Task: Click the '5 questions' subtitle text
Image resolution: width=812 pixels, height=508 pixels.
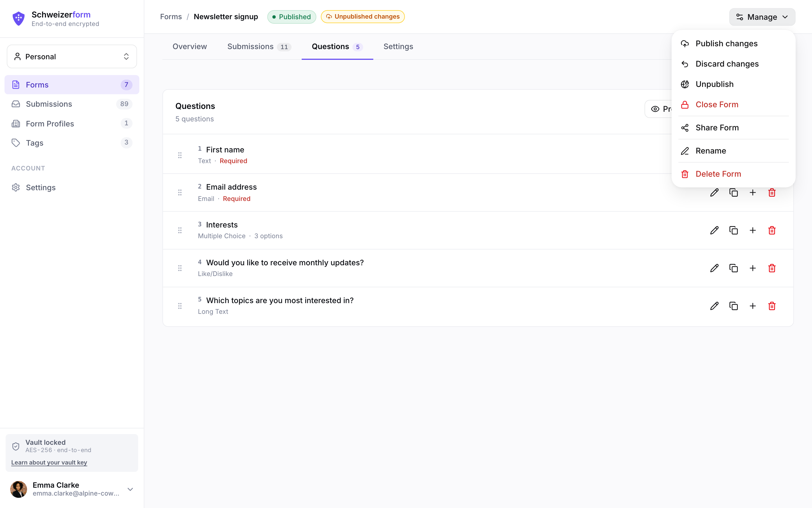Action: [x=195, y=119]
